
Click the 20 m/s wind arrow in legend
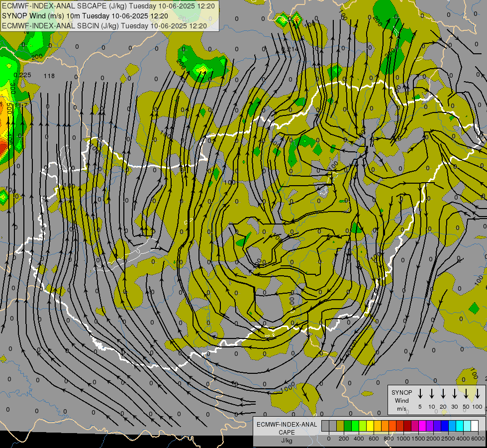pos(443,394)
